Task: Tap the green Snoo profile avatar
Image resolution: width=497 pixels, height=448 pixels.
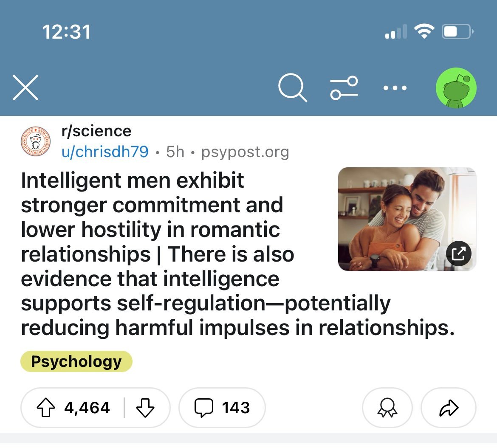Action: tap(456, 88)
